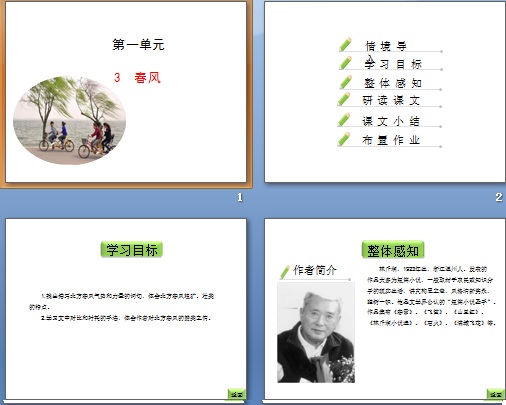This screenshot has height=405, width=506.
Task: Click the top pencil icon beside 情境导入
Action: coord(345,44)
